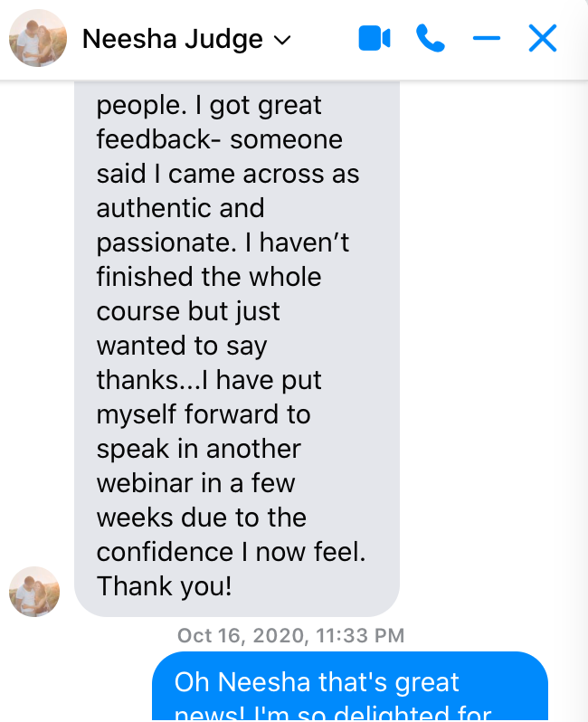This screenshot has height=722, width=588.
Task: Click the Oct 16, 2020 timestamp
Action: (290, 636)
